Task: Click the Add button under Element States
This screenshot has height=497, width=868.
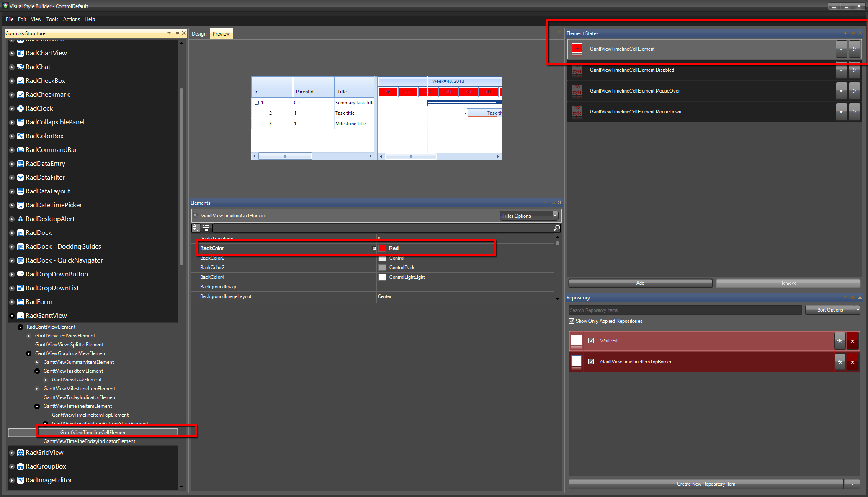Action: coord(640,283)
